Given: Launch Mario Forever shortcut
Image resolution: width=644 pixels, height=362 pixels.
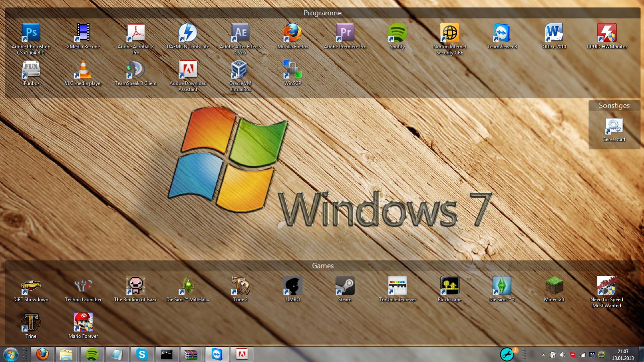Looking at the screenshot, I should coord(83,326).
